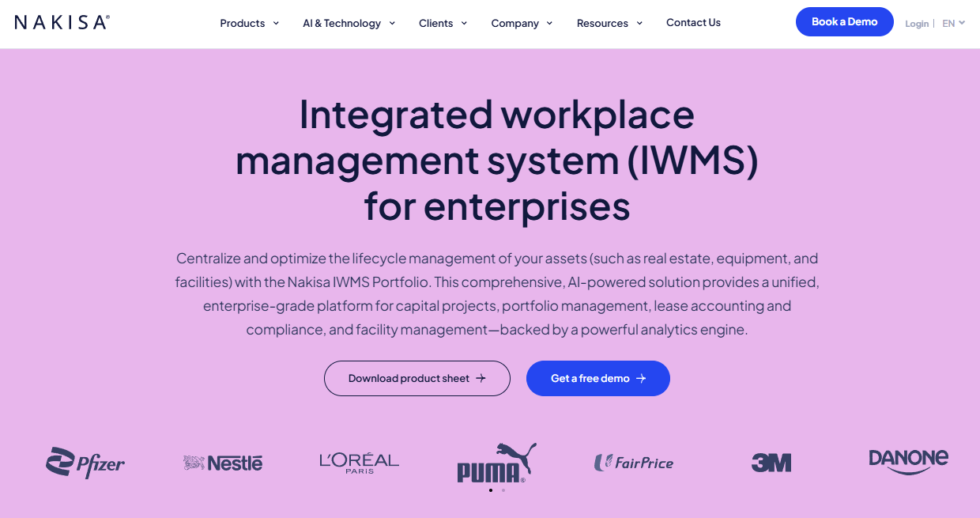Click the Get a free demo button
Screen dimensions: 980x518
598,379
